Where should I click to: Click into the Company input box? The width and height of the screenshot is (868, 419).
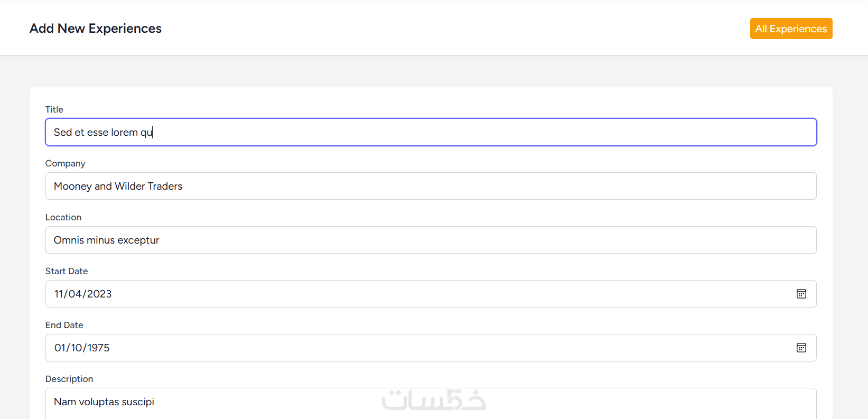pos(431,186)
